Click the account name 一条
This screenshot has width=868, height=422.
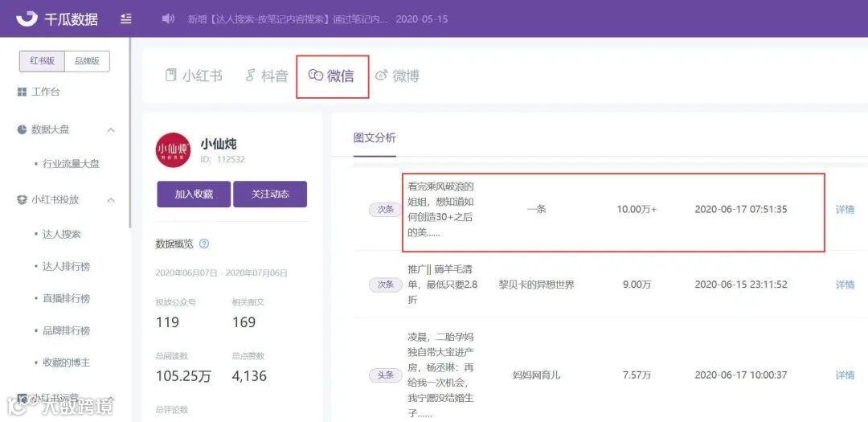coord(536,209)
